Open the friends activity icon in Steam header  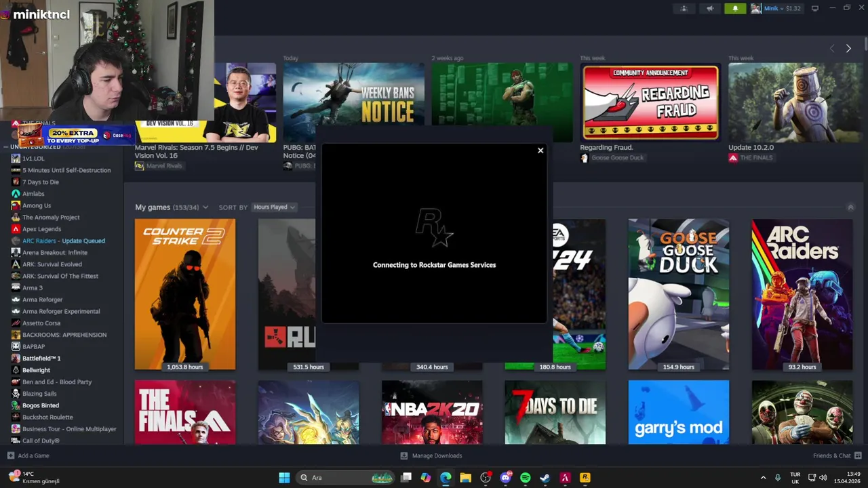tap(684, 8)
